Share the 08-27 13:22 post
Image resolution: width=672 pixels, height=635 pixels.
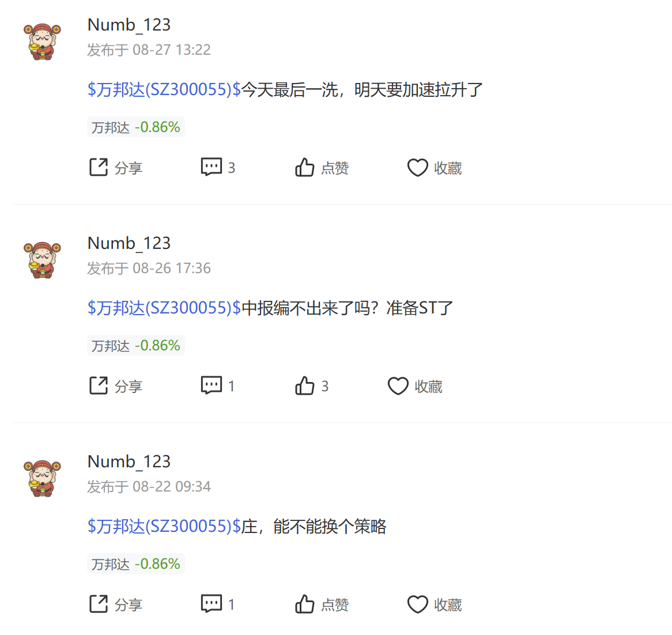(116, 168)
